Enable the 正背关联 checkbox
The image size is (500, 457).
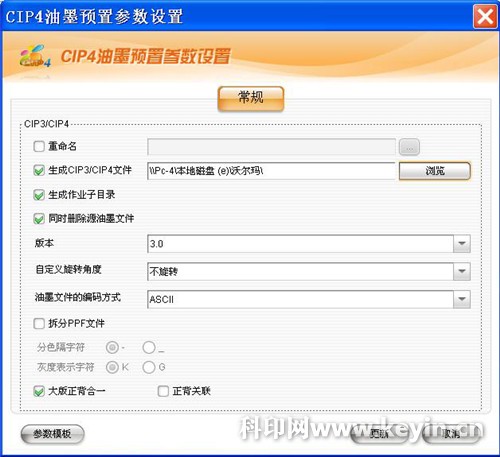point(163,391)
